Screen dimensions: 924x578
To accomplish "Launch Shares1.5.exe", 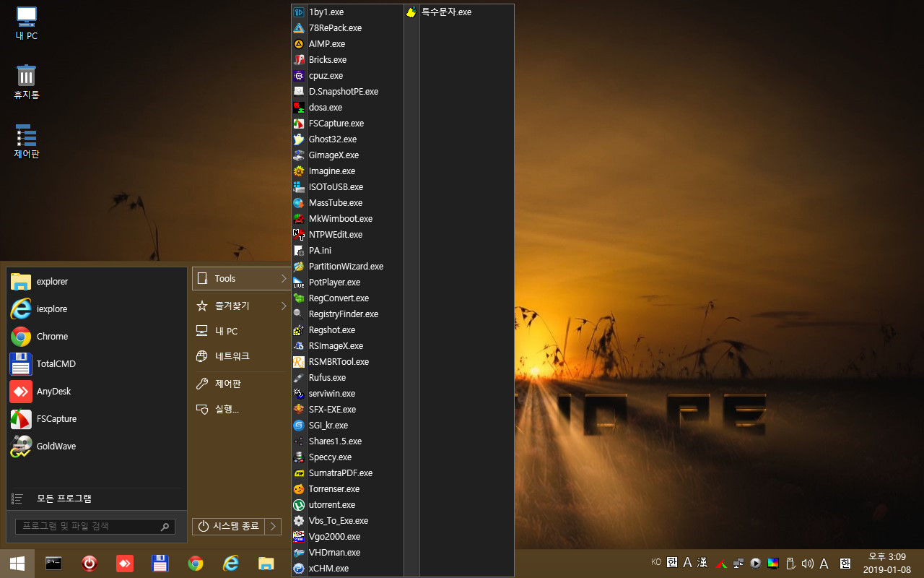I will [347, 441].
